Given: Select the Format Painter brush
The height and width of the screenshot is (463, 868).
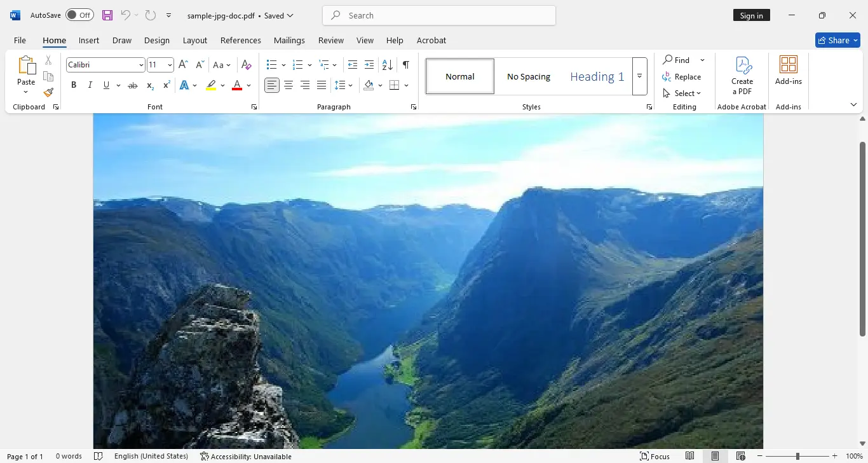Looking at the screenshot, I should coord(48,92).
